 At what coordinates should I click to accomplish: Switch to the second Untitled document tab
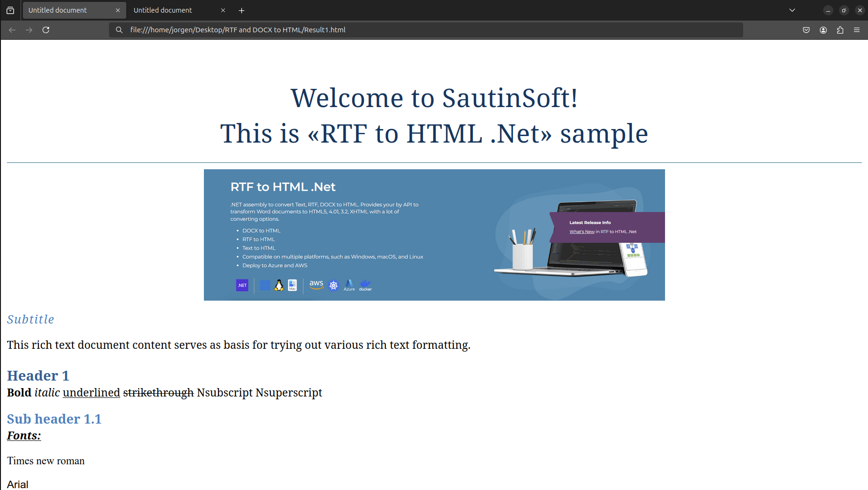coord(173,10)
